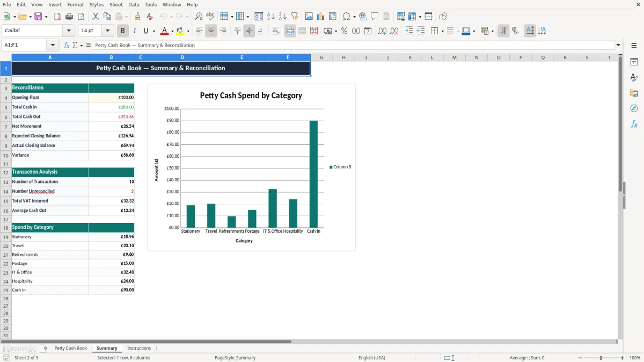This screenshot has height=362, width=644.
Task: Open Function Wizard icon in formula bar
Action: [x=67, y=46]
